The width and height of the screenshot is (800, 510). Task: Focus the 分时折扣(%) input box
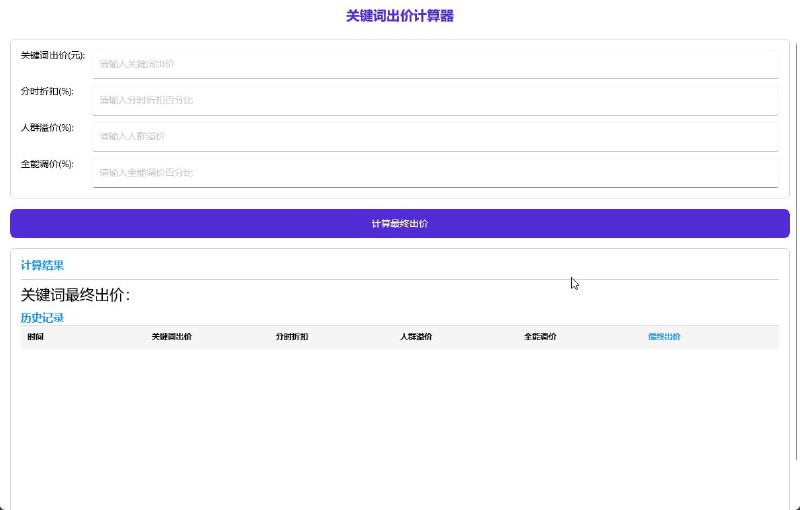(x=435, y=100)
